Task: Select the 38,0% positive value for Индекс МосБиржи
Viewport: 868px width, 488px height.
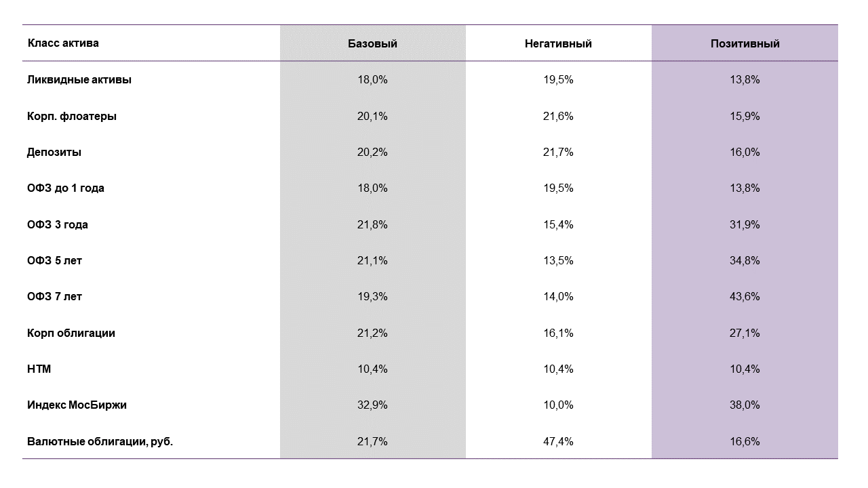Action: (x=745, y=405)
